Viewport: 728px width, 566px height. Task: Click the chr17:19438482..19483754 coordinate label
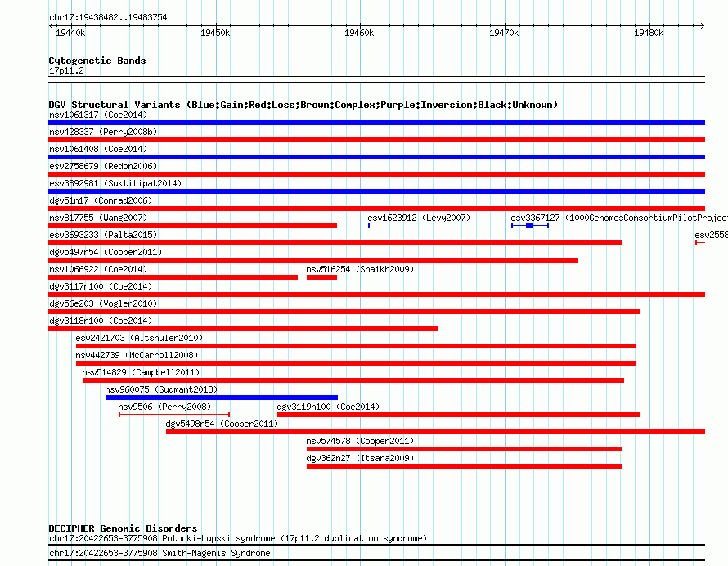click(x=108, y=18)
